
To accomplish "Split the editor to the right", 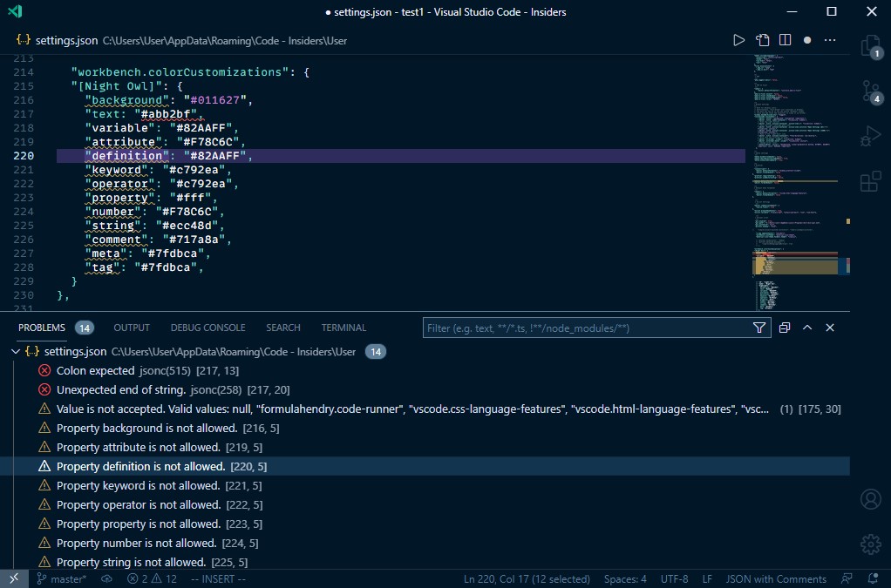I will (x=785, y=40).
